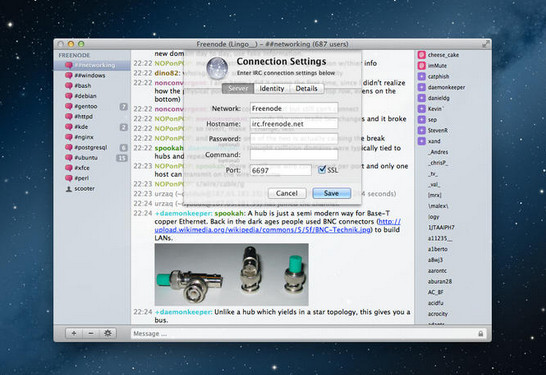This screenshot has width=546, height=375.
Task: Click the unread badge beside #postgresql
Action: point(124,148)
